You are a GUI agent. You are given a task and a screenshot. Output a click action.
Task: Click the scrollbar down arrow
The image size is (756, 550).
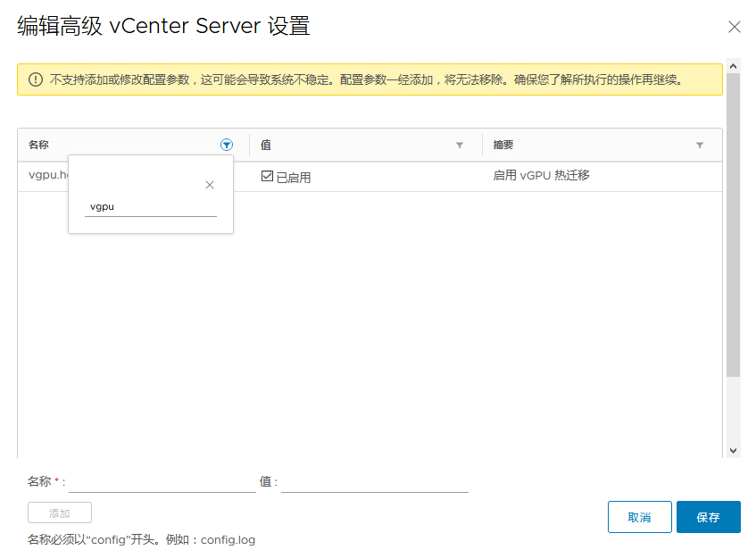(x=734, y=451)
